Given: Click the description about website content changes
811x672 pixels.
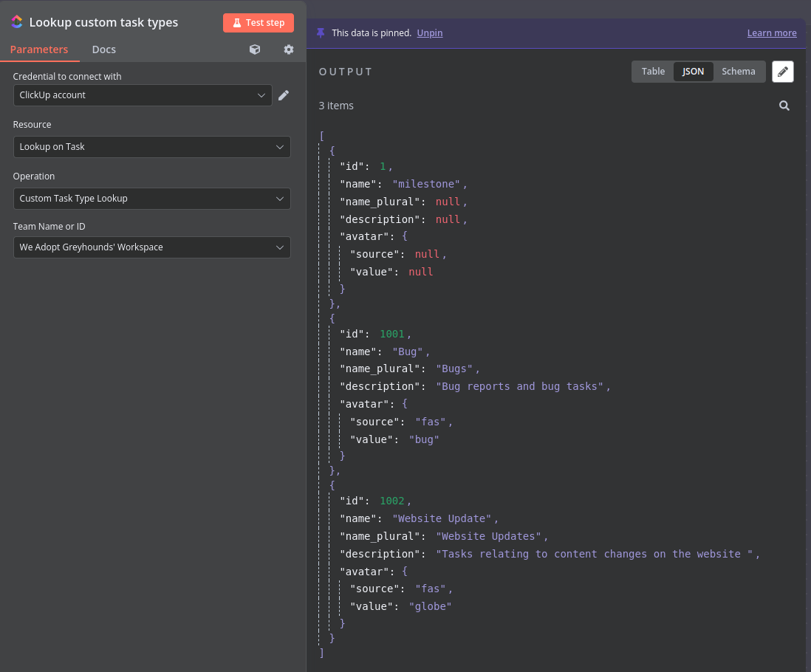Looking at the screenshot, I should (595, 554).
